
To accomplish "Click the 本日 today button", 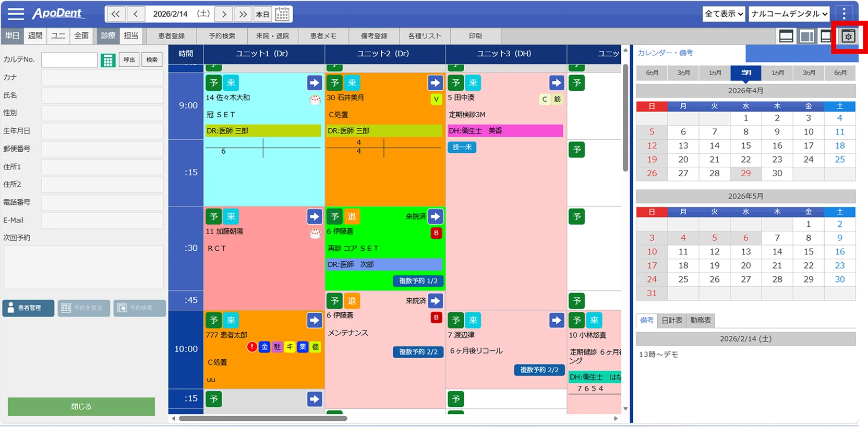I will [x=262, y=14].
